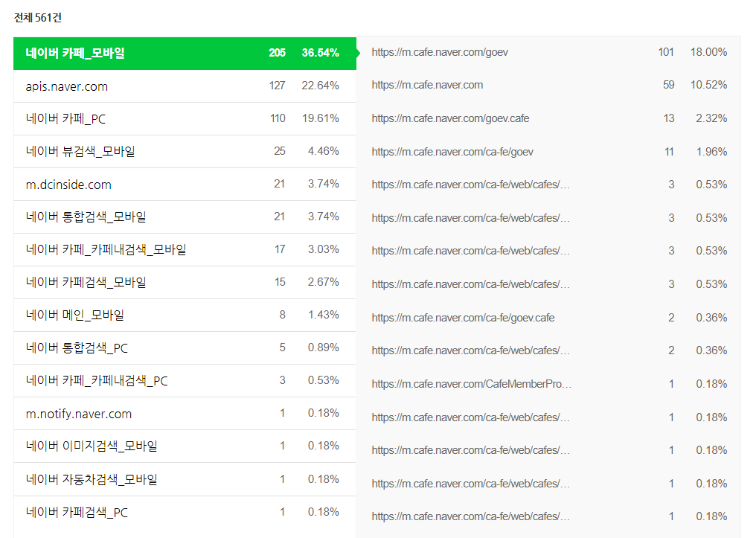
Task: Select the 네이버 이미지검색_모바일 row
Action: 185,446
